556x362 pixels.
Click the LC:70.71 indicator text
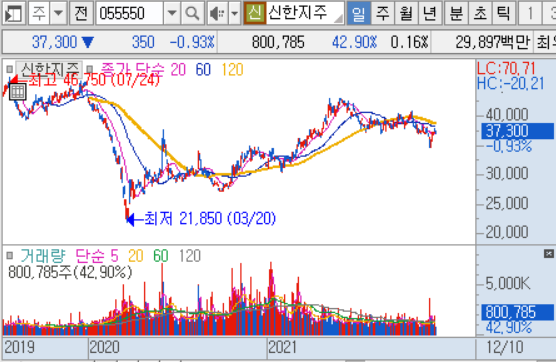506,68
